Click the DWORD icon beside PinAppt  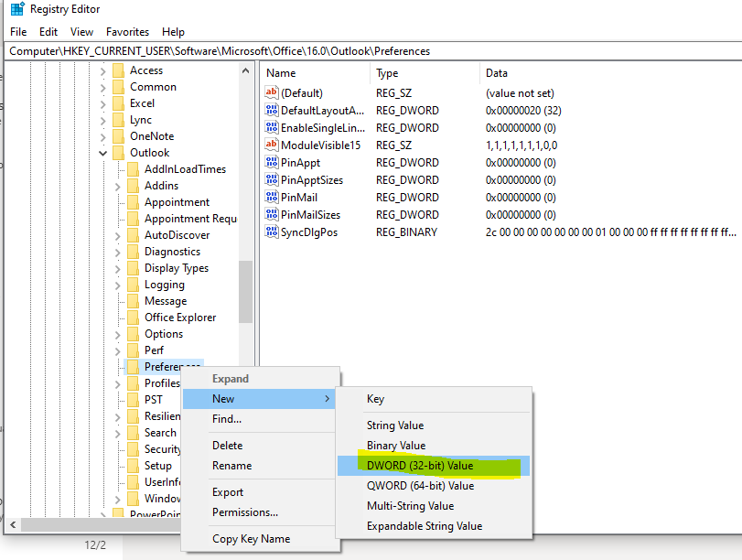(x=271, y=163)
